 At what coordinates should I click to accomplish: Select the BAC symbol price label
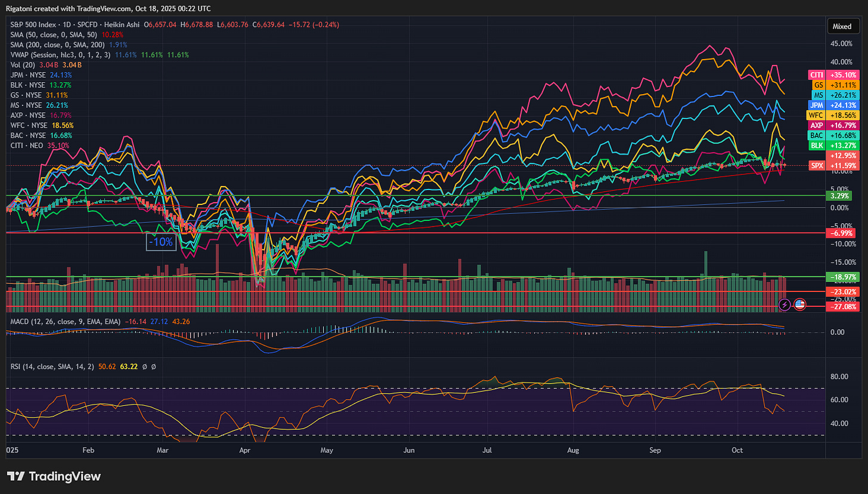point(816,135)
